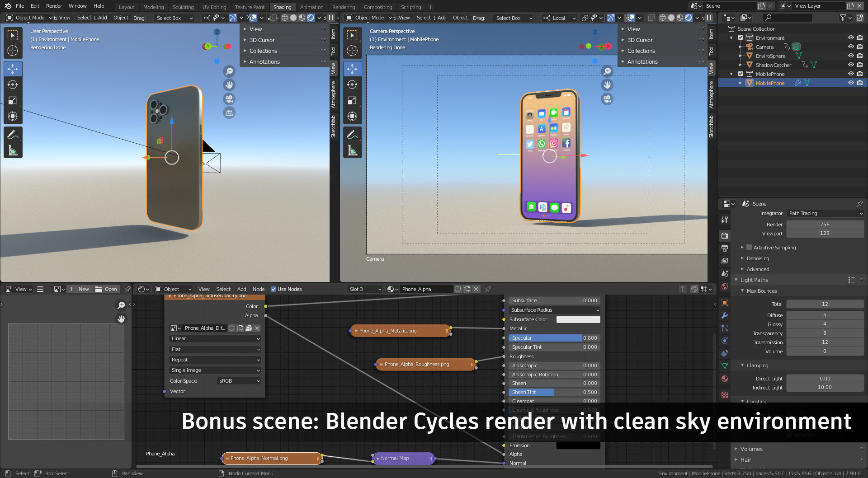Select the Measure tool in left viewport
The height and width of the screenshot is (478, 868).
pos(13,150)
